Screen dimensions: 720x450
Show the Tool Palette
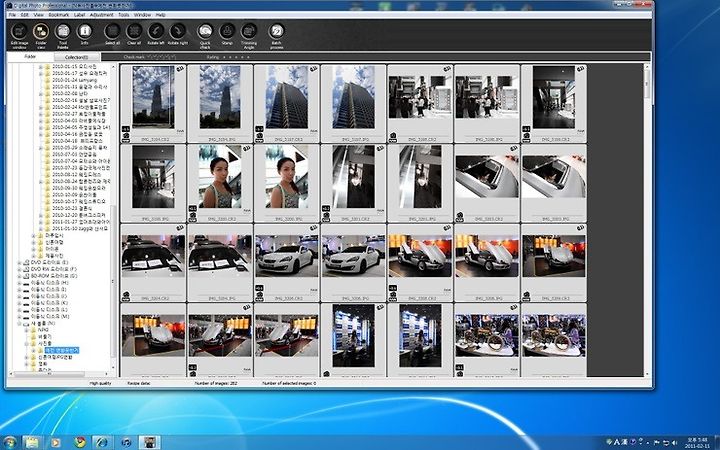tap(63, 35)
